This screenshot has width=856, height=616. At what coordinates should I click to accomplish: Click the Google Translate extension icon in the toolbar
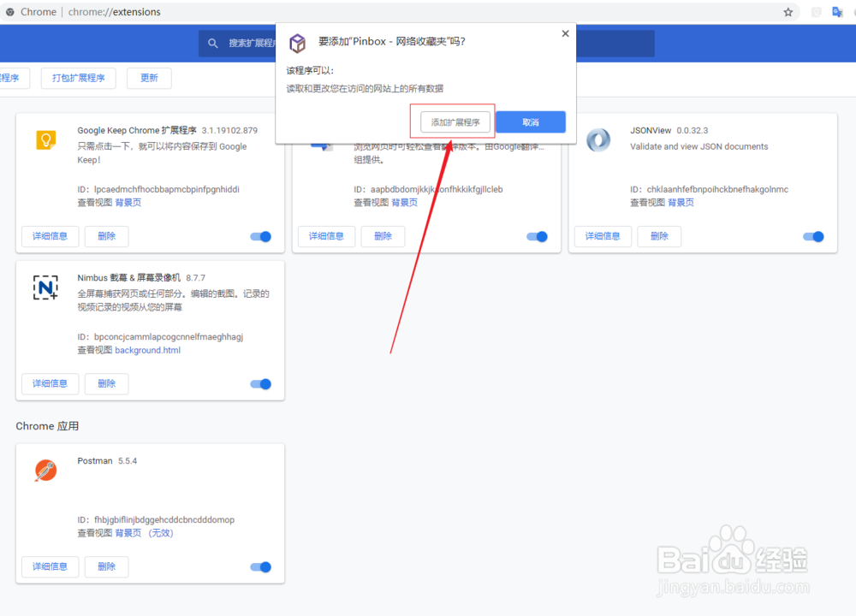click(x=836, y=11)
